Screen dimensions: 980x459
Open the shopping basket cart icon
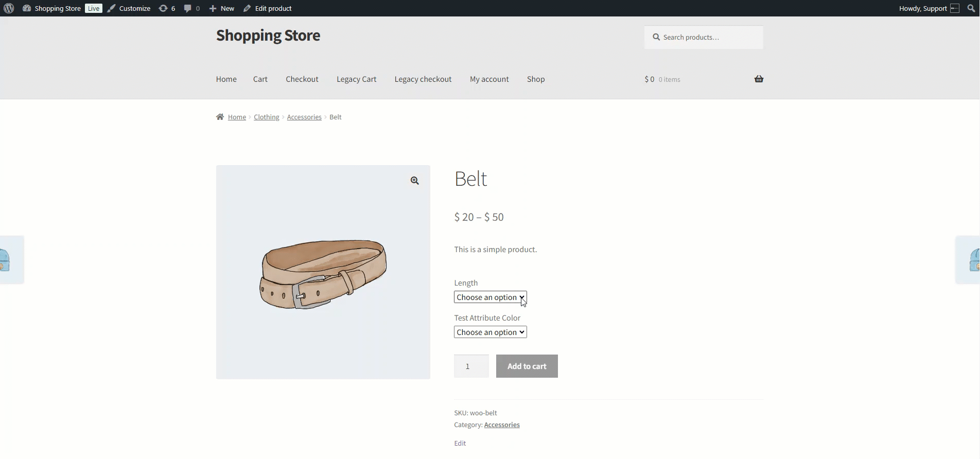(759, 79)
